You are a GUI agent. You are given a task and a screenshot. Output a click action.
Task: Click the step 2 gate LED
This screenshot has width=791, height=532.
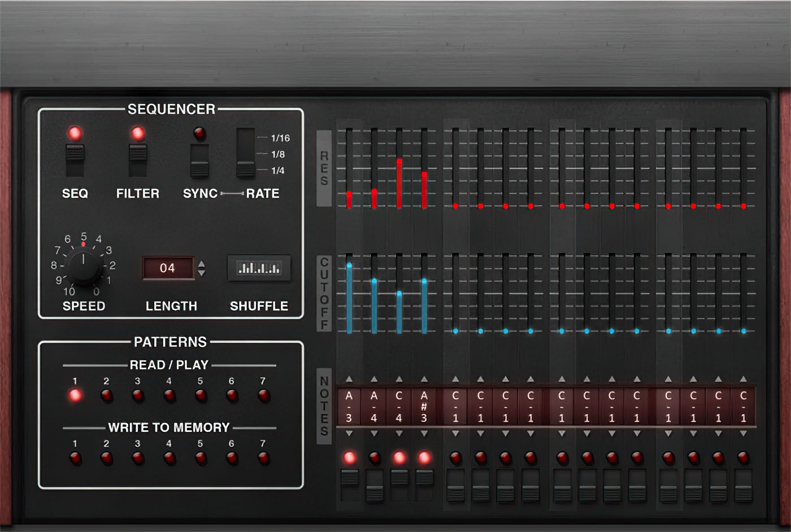(x=375, y=457)
